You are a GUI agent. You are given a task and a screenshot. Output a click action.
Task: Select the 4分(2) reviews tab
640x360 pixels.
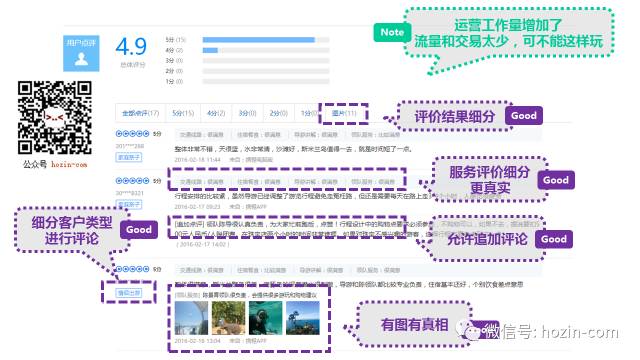point(216,113)
